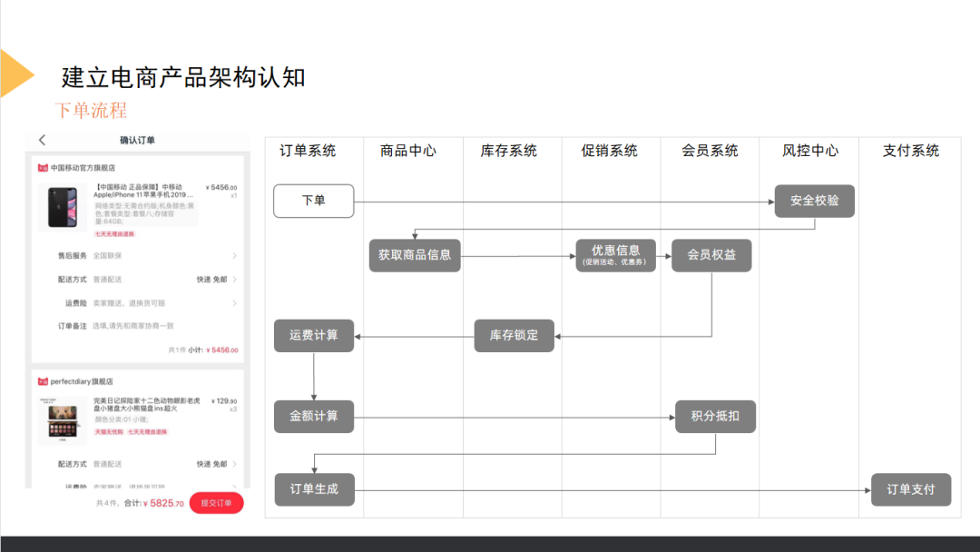Click the 支付系统 column header
980x552 pixels.
[911, 151]
